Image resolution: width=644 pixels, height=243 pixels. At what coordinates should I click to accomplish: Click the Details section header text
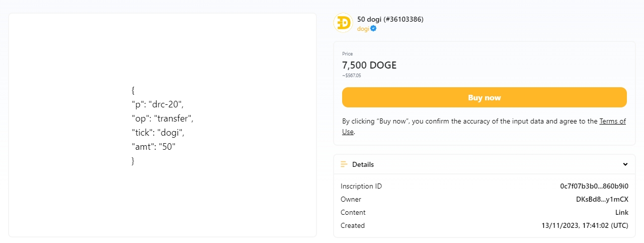(363, 164)
